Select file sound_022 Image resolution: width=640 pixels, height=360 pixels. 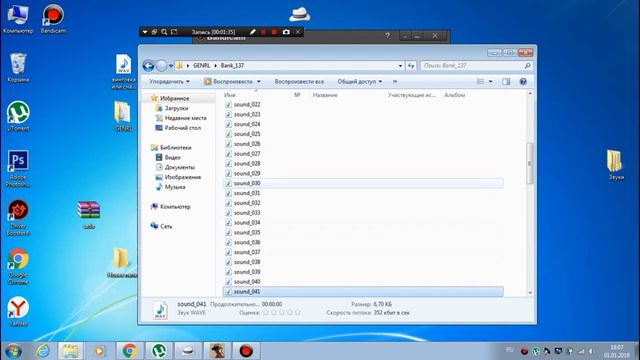click(247, 104)
